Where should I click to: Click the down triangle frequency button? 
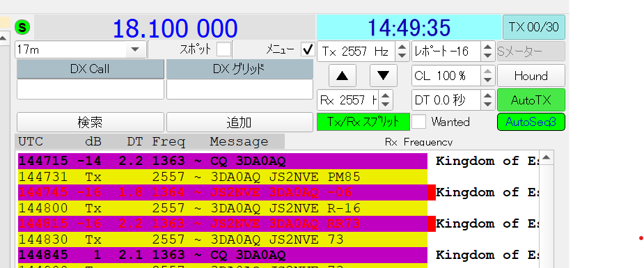point(384,75)
